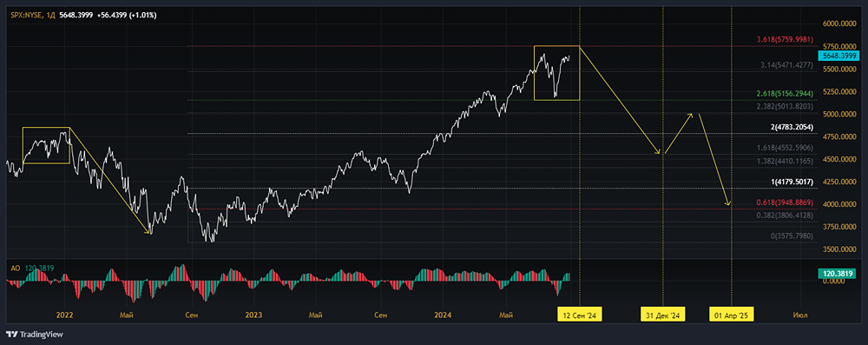This screenshot has height=345, width=868.
Task: Select the 1.382(4410.1165) Fibonacci label
Action: click(x=786, y=161)
